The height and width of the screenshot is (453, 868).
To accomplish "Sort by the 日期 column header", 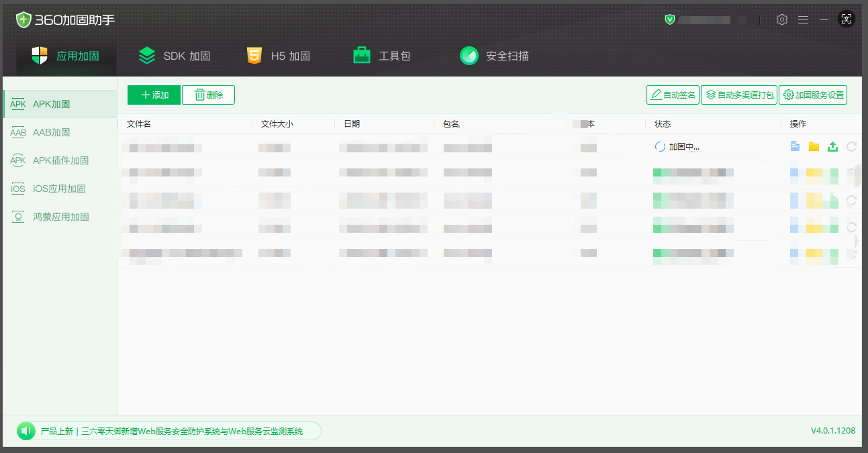I will tap(352, 124).
